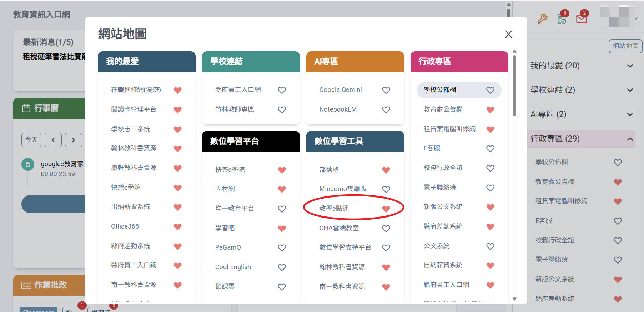Toggle heart for E客服 in dialog
Image resolution: width=644 pixels, height=312 pixels.
(x=490, y=149)
